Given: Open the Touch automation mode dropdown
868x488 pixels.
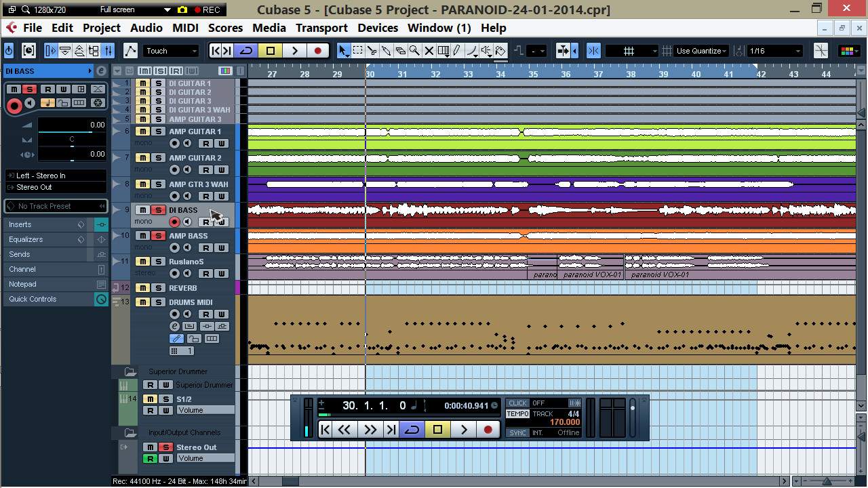Looking at the screenshot, I should point(172,51).
